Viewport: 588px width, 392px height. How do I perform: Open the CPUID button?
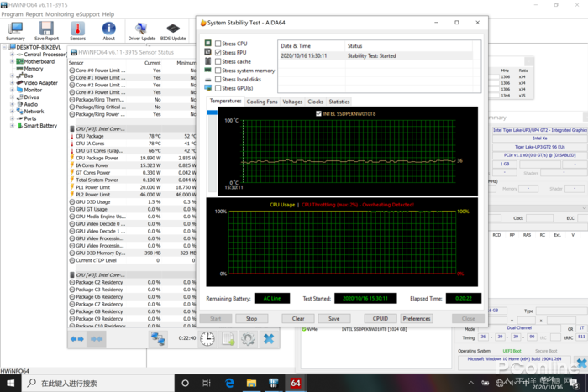[x=381, y=318]
